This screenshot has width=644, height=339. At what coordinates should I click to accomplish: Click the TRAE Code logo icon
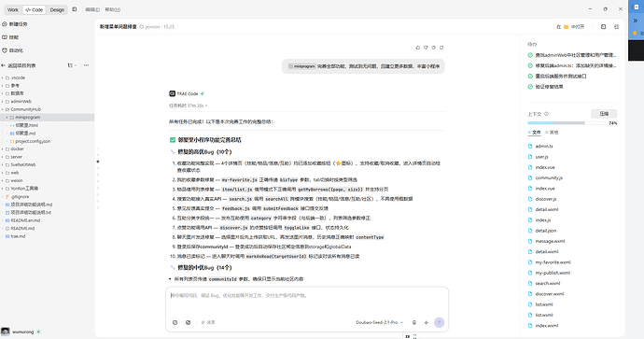point(172,93)
